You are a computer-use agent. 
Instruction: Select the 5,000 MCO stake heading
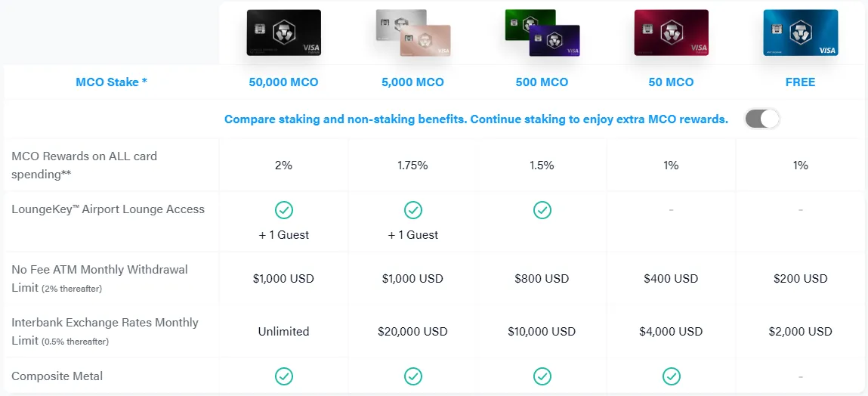[413, 82]
